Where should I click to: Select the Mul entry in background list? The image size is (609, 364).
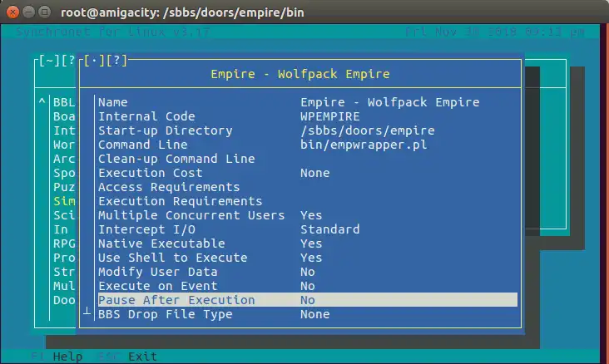[64, 286]
